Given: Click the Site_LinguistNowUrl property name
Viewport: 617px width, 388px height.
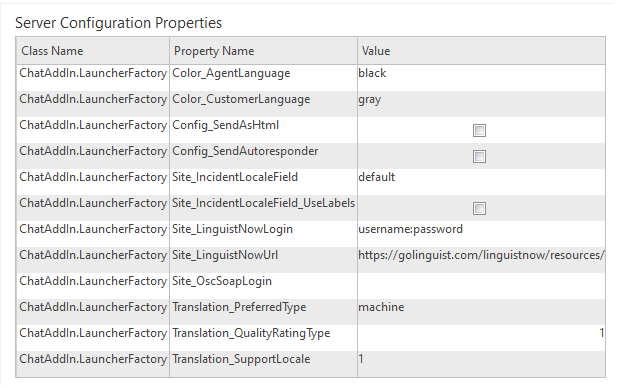Looking at the screenshot, I should pos(225,255).
